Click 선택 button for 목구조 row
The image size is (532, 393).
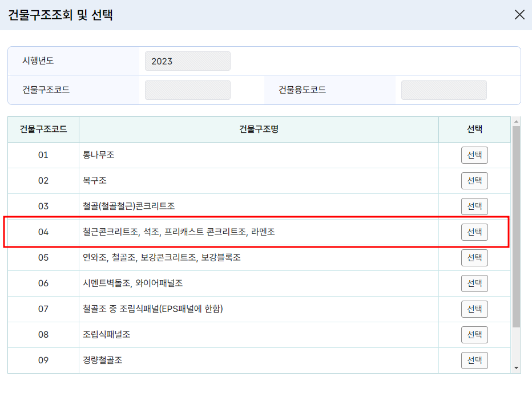474,181
